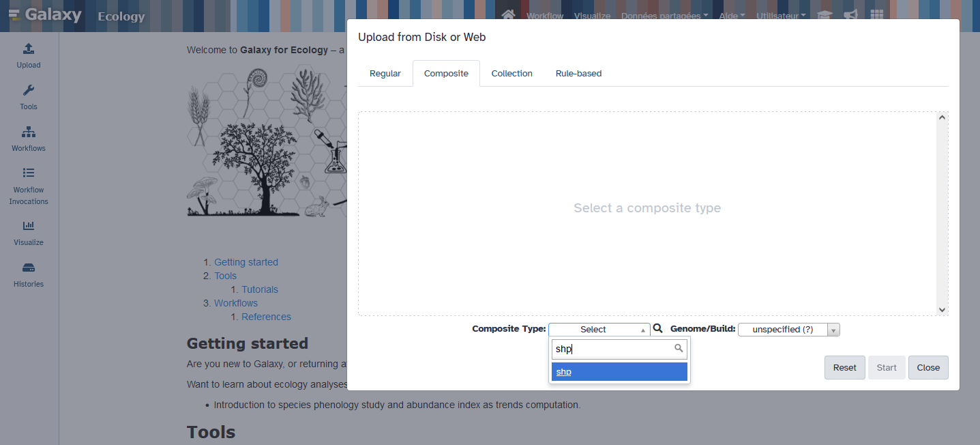Open the Composite Type Select dropdown
The height and width of the screenshot is (445, 980).
(599, 329)
